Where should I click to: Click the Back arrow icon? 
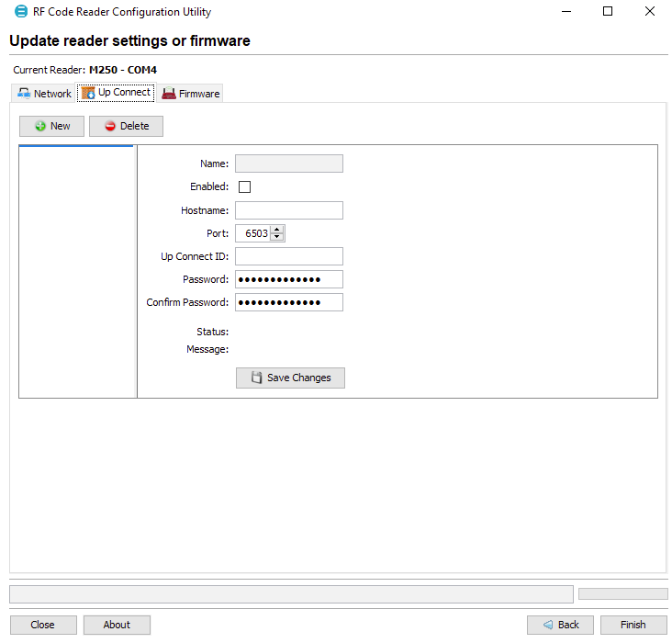[x=548, y=625]
